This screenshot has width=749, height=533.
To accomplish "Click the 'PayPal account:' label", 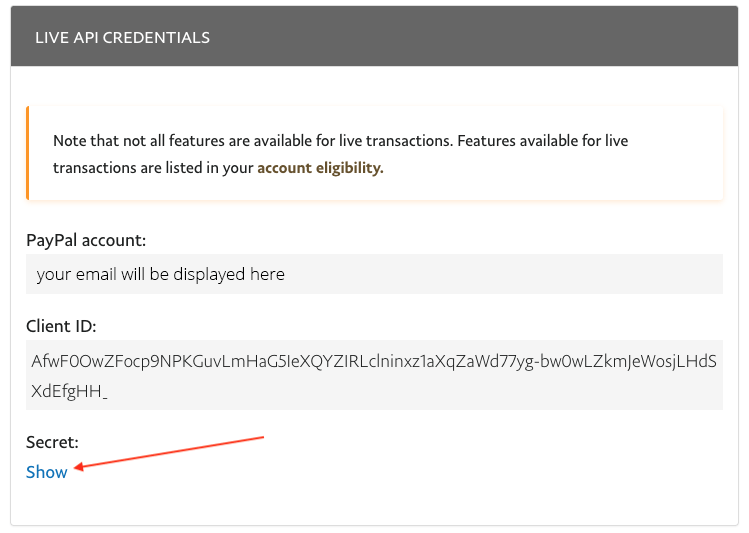I will pyautogui.click(x=86, y=240).
